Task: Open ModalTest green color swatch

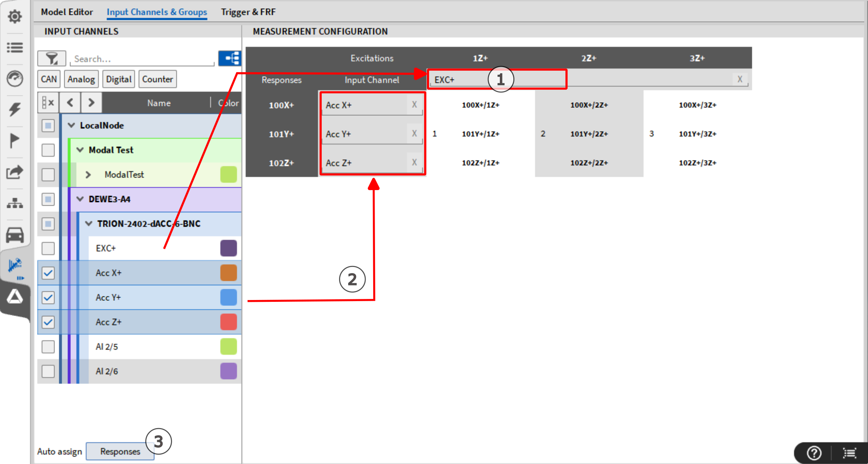Action: [228, 174]
